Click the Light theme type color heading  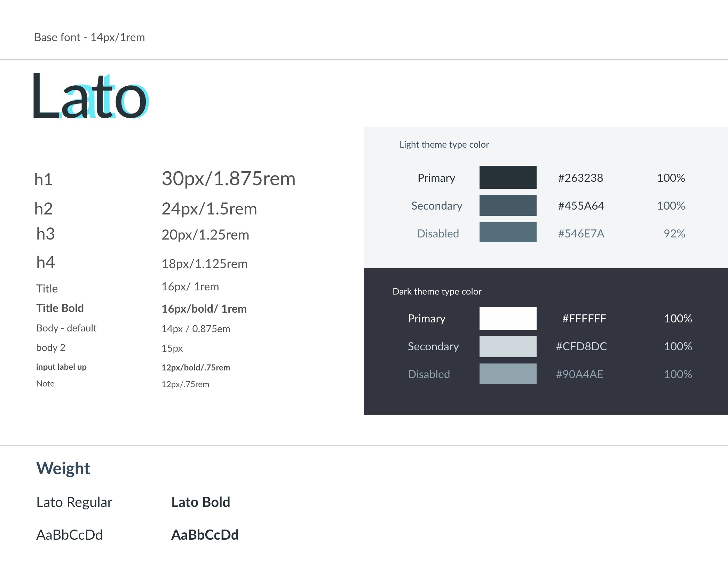pyautogui.click(x=444, y=144)
